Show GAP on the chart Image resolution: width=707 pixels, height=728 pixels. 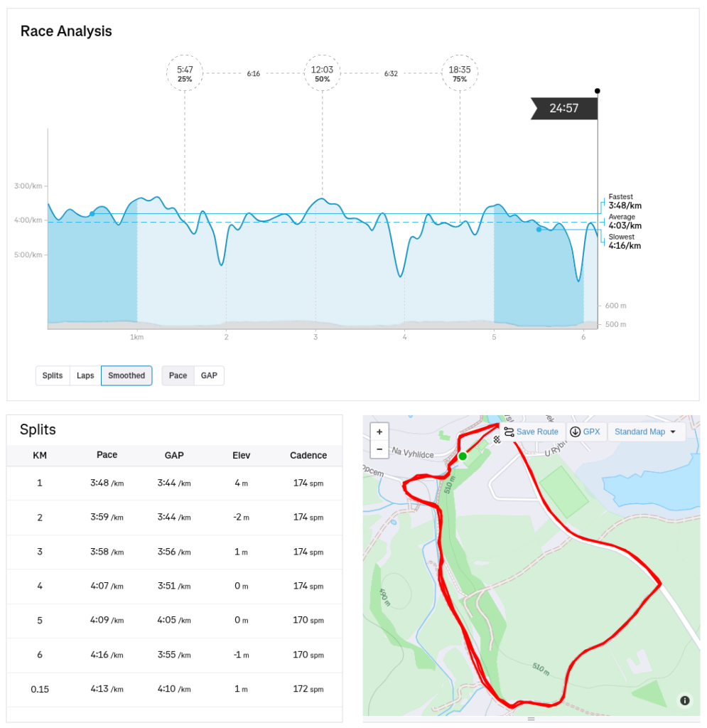[x=209, y=375]
